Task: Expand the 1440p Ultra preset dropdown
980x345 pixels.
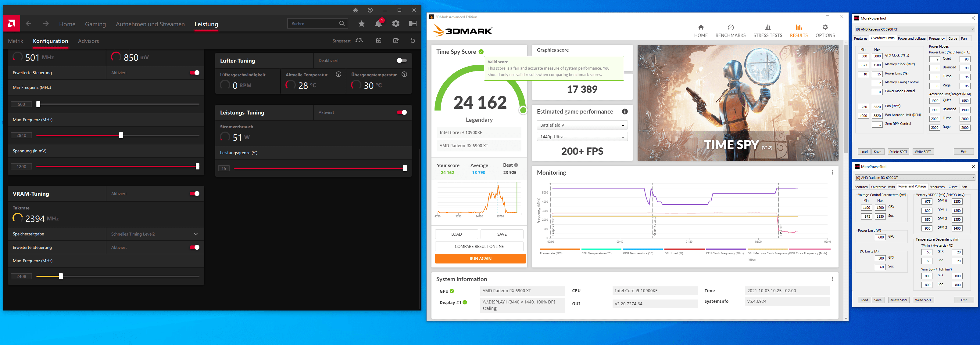Action: (x=582, y=137)
